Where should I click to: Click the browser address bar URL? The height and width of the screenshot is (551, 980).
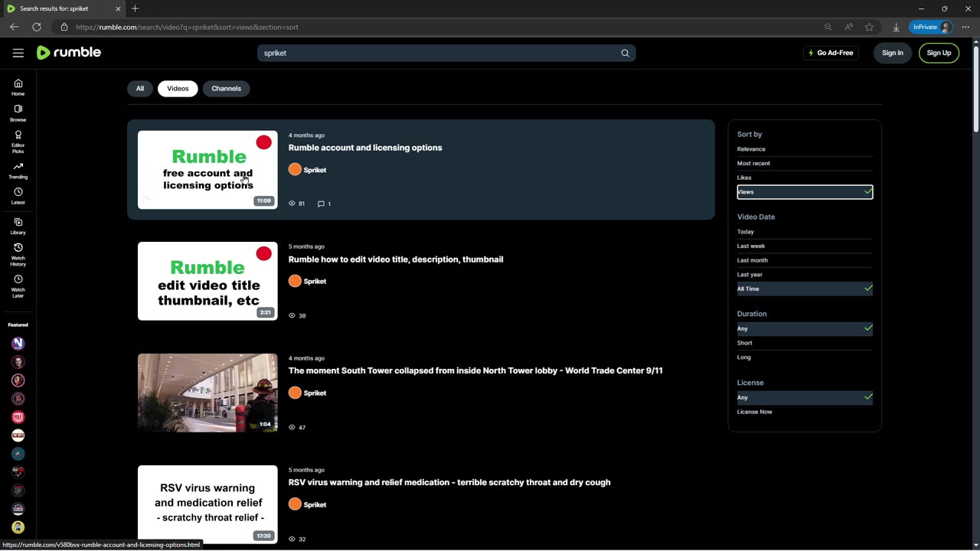tap(188, 27)
